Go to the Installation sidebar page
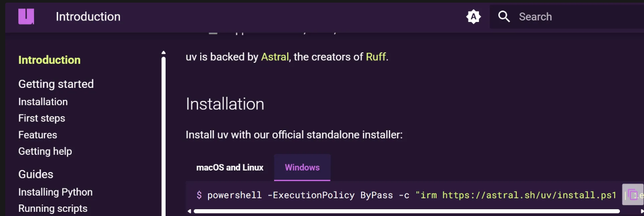Viewport: 644px width, 216px height. pos(43,101)
